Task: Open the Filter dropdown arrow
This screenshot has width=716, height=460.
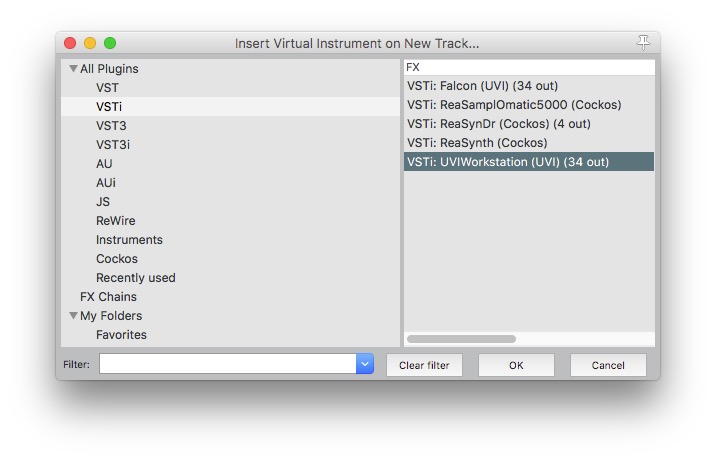Action: 365,364
